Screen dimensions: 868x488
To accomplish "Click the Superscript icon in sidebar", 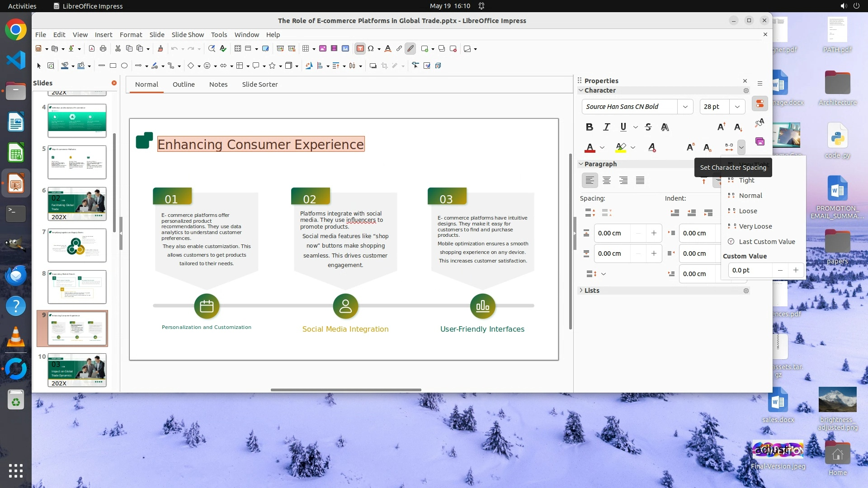I will [x=690, y=147].
